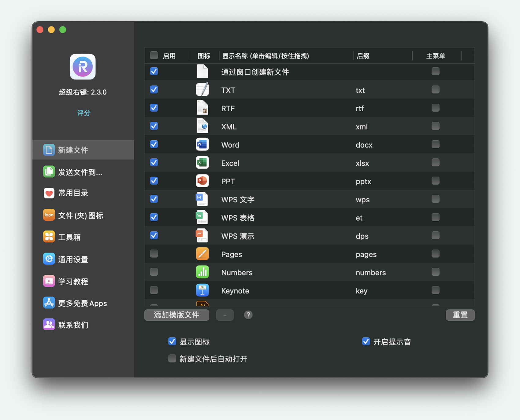
Task: Open the 通用设置 gear icon
Action: (49, 259)
